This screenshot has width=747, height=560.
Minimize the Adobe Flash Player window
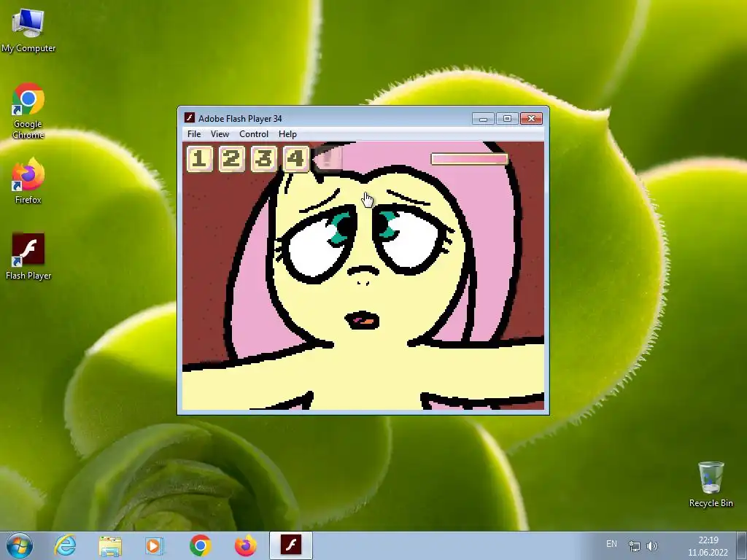point(483,118)
